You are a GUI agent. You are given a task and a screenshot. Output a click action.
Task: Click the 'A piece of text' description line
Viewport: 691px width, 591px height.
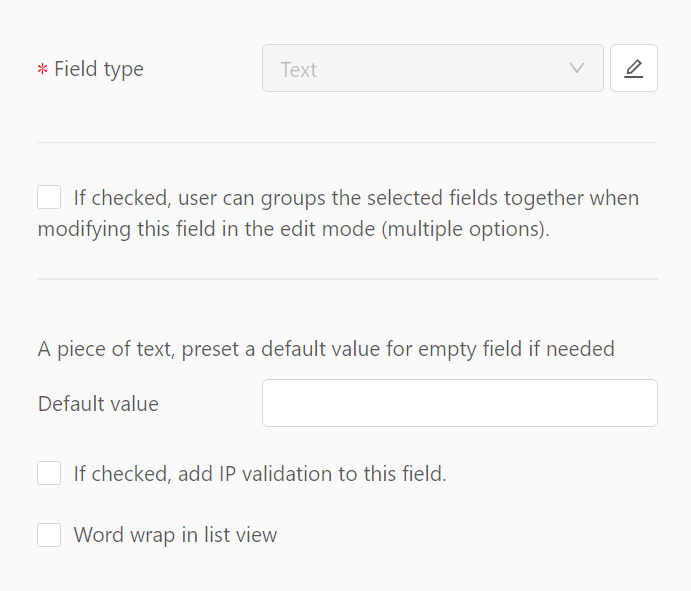coord(326,349)
